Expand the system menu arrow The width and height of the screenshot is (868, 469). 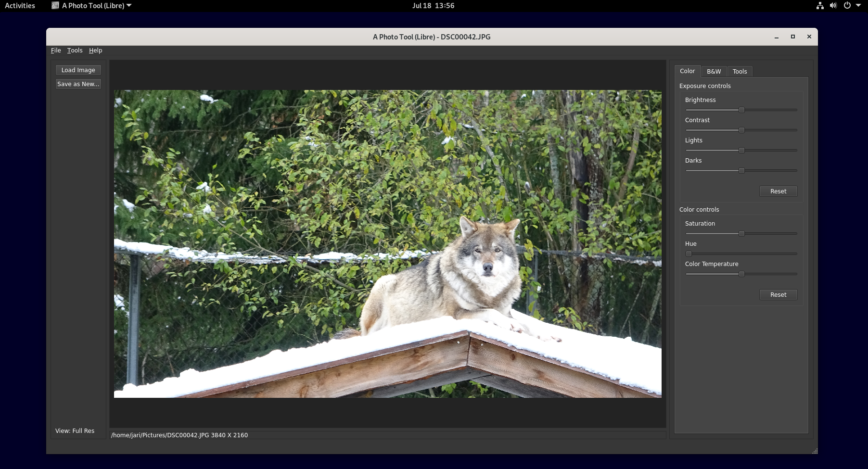tap(858, 6)
